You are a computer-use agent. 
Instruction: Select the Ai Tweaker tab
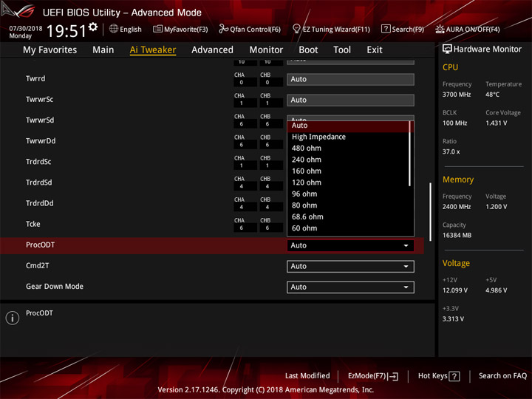pyautogui.click(x=153, y=50)
